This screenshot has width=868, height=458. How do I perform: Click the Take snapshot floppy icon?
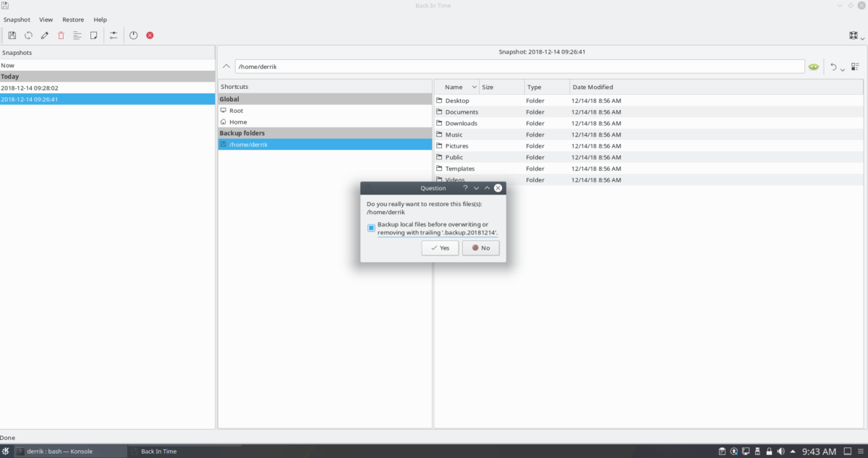(x=12, y=35)
